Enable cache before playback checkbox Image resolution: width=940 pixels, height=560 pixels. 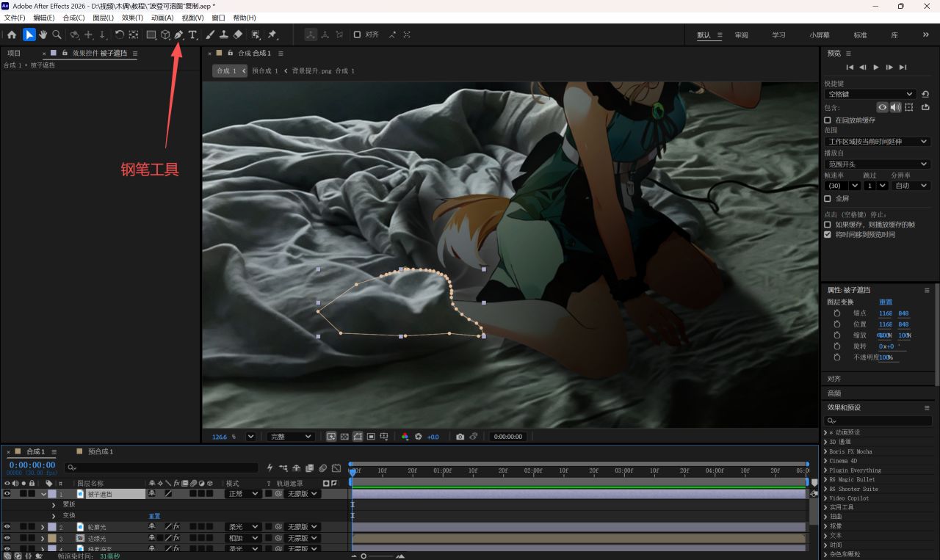coord(828,120)
